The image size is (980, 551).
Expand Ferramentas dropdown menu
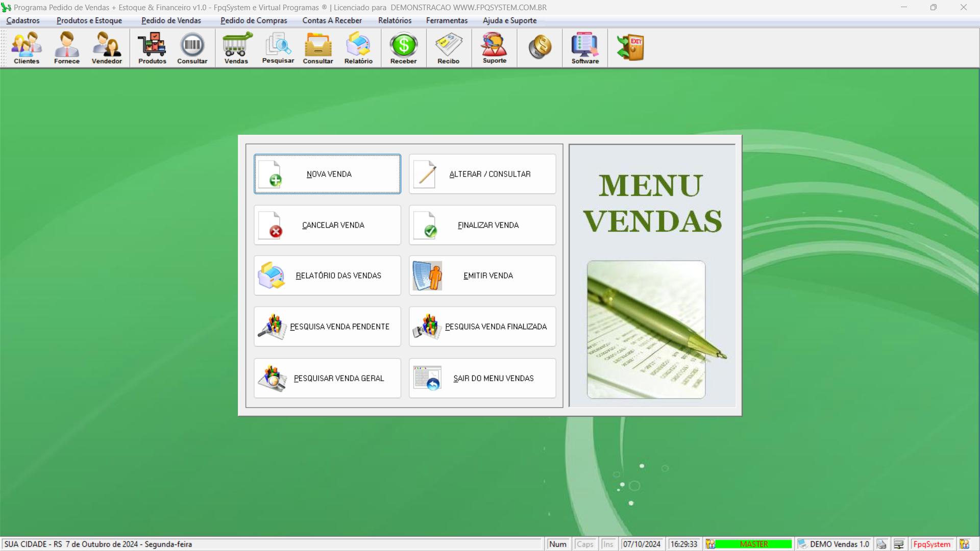pos(447,20)
